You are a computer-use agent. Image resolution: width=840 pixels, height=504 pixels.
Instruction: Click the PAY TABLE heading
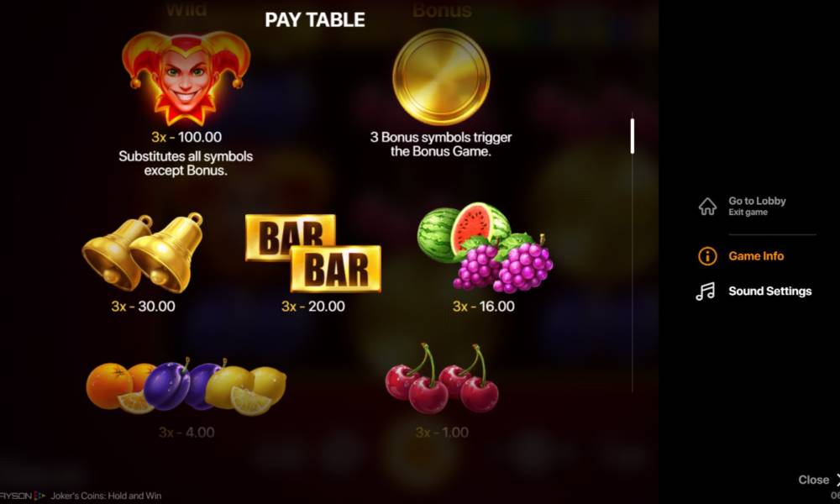(x=315, y=20)
